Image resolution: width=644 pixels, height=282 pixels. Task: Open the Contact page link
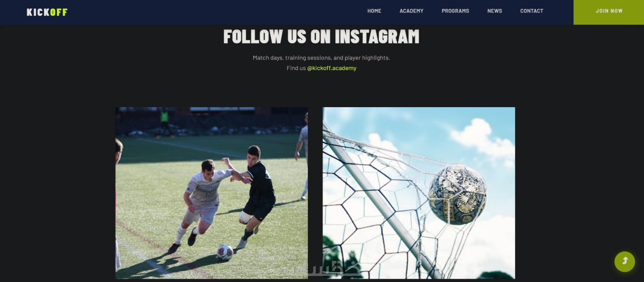(532, 11)
